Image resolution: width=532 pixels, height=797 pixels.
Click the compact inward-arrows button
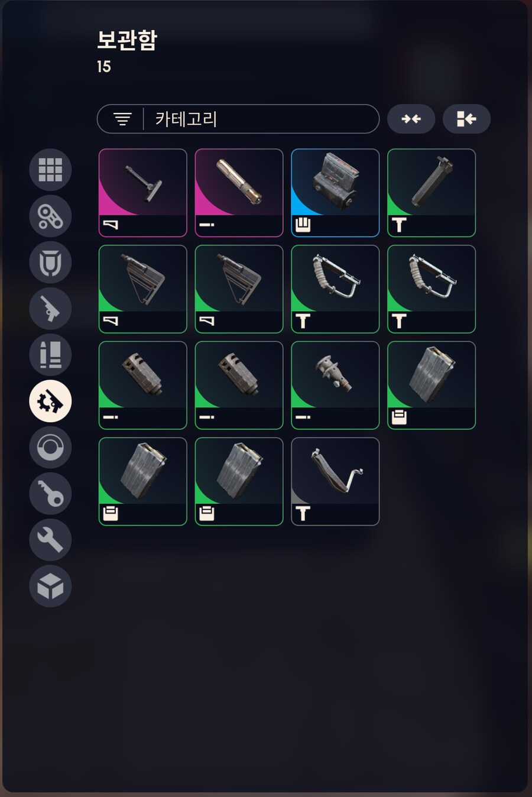[411, 119]
